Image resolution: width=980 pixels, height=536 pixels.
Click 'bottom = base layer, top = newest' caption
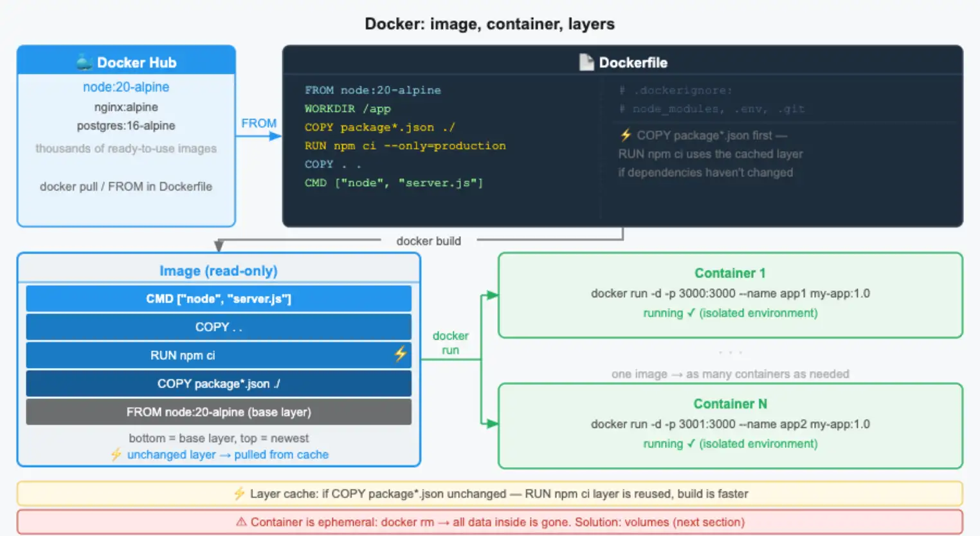click(x=219, y=438)
